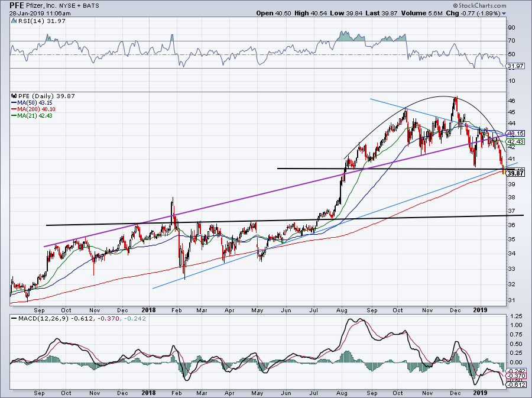Click the 70 level on the RSI axis

(x=511, y=41)
